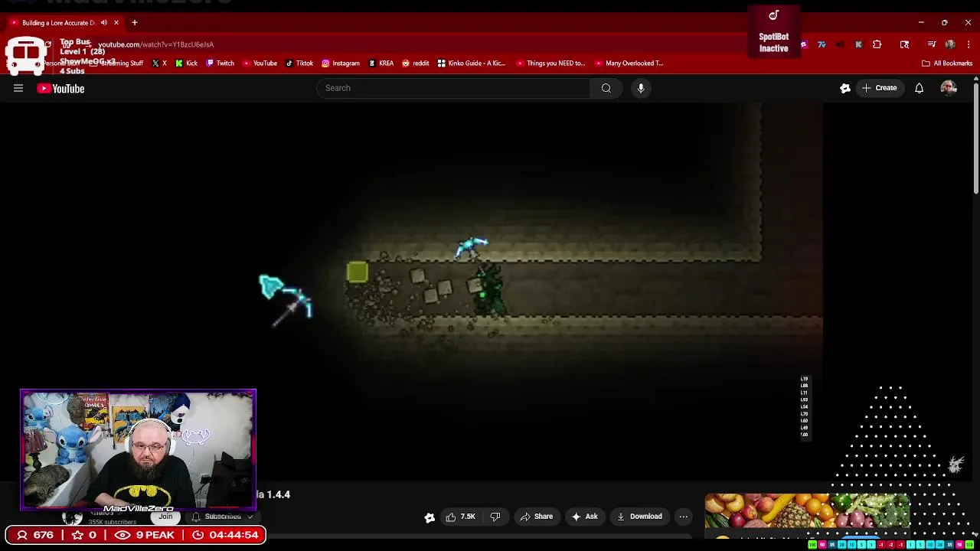Open the Streaming Stuff bookmark folder
This screenshot has width=980, height=551.
(116, 64)
